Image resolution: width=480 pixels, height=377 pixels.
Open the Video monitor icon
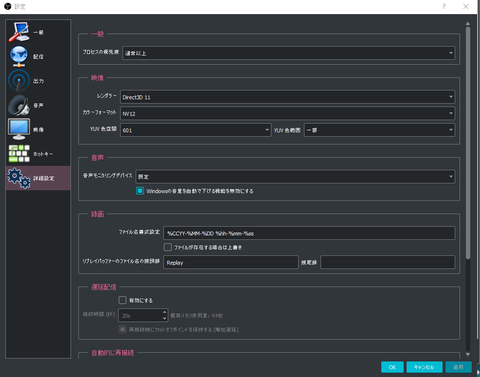click(19, 129)
